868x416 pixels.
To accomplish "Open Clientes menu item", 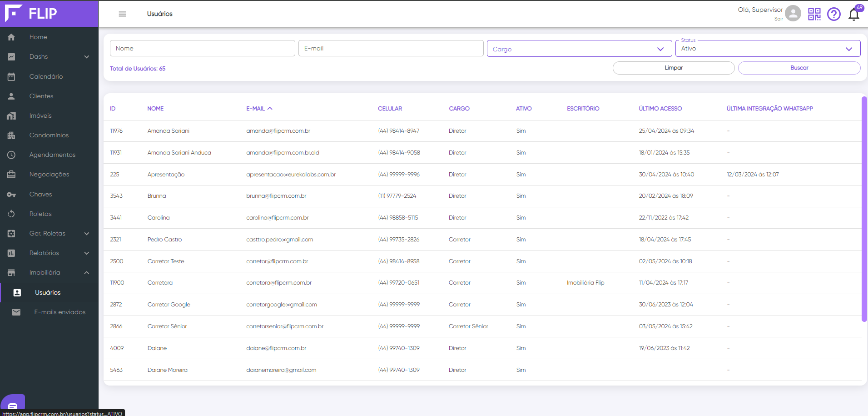I will 41,96.
